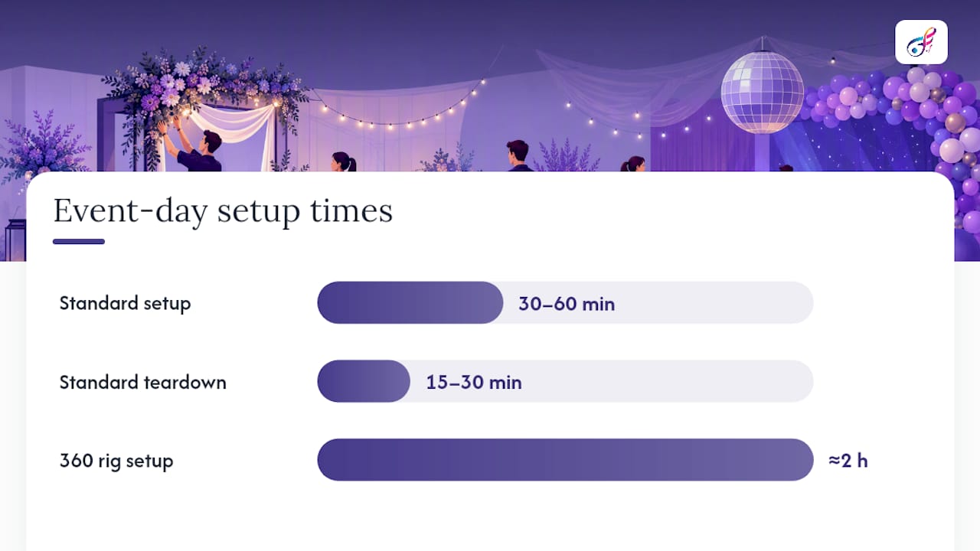The width and height of the screenshot is (980, 551).
Task: Click the lavender plant on left
Action: (42, 145)
